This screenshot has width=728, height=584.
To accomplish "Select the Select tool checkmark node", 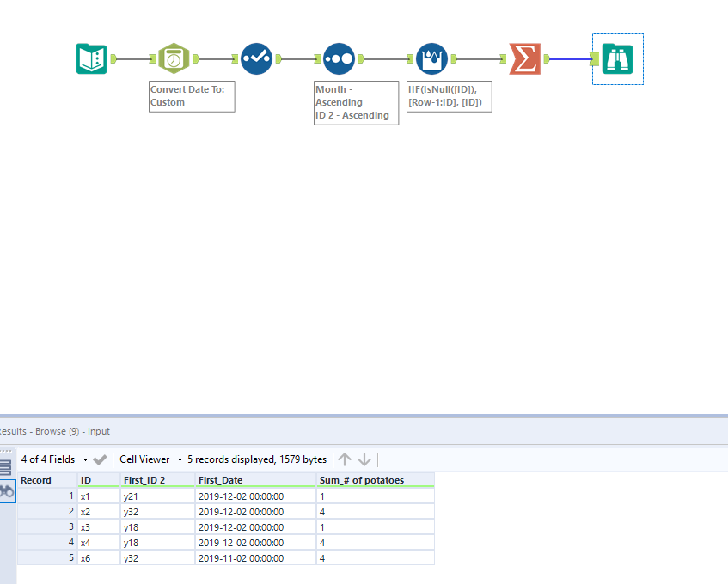I will [256, 58].
